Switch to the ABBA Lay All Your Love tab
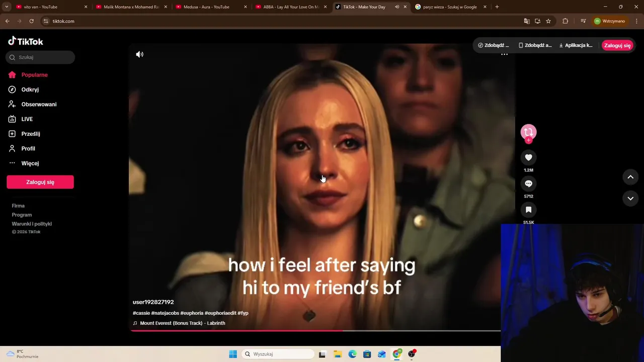The width and height of the screenshot is (644, 362). coord(291,7)
